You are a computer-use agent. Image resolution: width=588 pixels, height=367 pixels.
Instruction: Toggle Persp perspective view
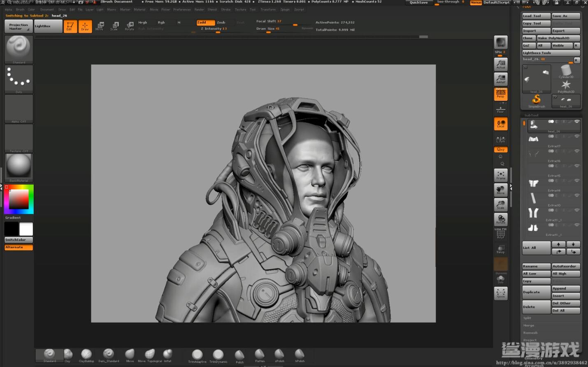(x=501, y=94)
